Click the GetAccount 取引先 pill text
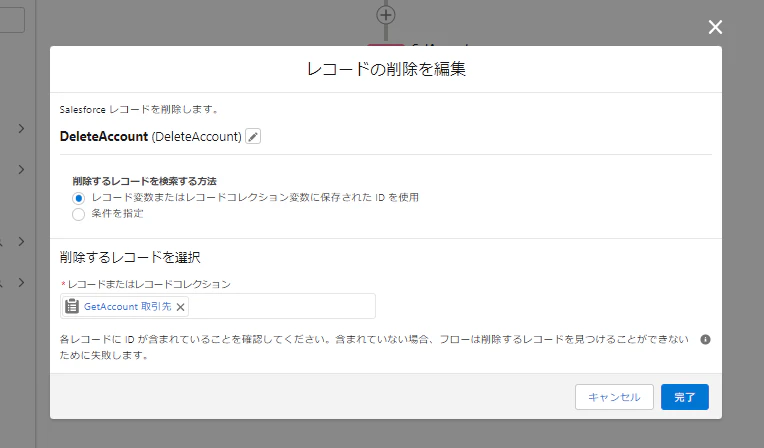The width and height of the screenshot is (764, 448). coord(128,307)
